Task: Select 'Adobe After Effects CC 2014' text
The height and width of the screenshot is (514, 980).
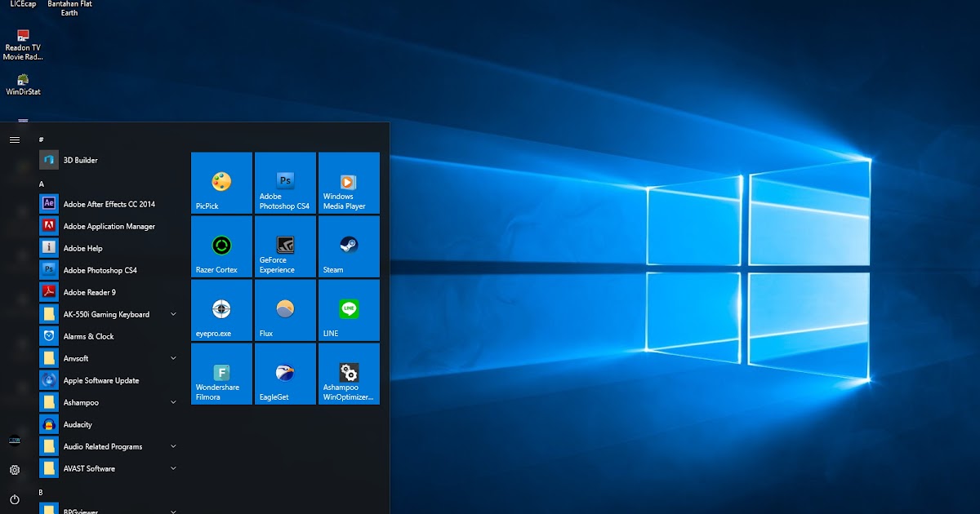Action: pyautogui.click(x=109, y=204)
